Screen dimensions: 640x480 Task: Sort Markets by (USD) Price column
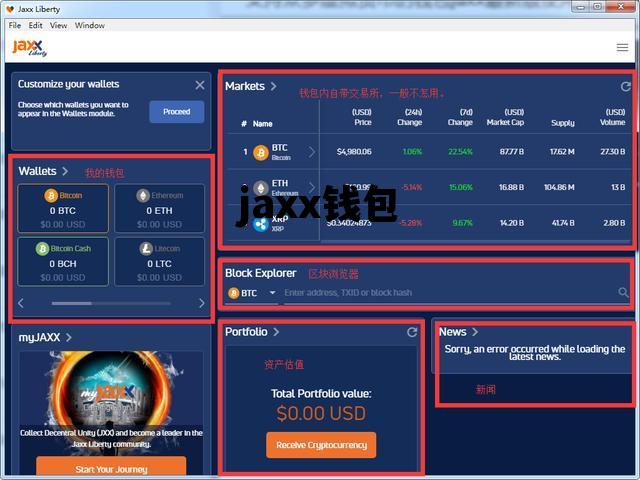(362, 117)
